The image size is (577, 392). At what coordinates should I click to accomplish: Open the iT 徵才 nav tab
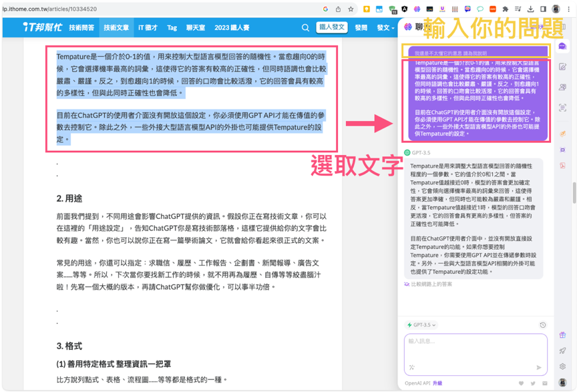[x=148, y=27]
